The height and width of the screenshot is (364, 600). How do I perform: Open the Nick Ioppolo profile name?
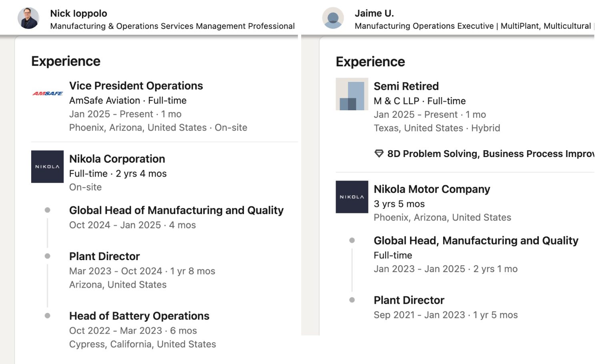click(x=79, y=13)
